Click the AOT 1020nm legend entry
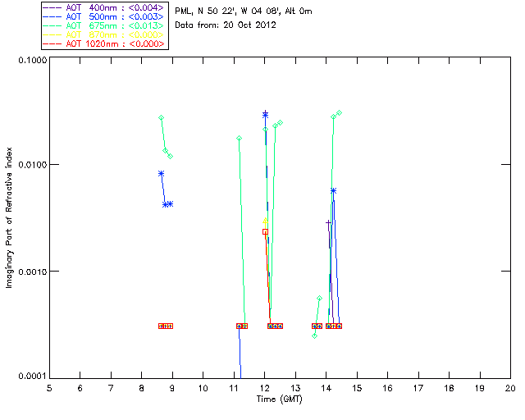 pos(104,43)
